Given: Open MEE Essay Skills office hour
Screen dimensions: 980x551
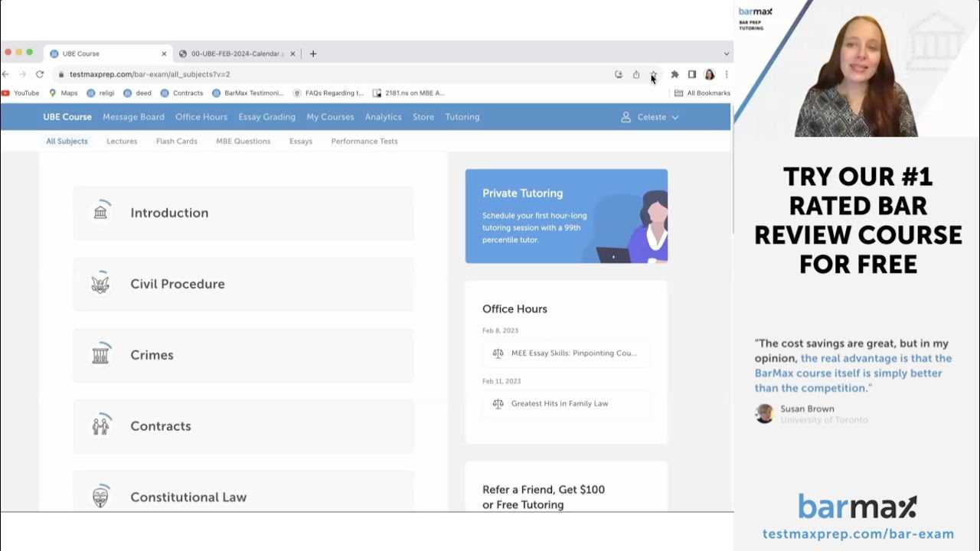Looking at the screenshot, I should (x=567, y=353).
